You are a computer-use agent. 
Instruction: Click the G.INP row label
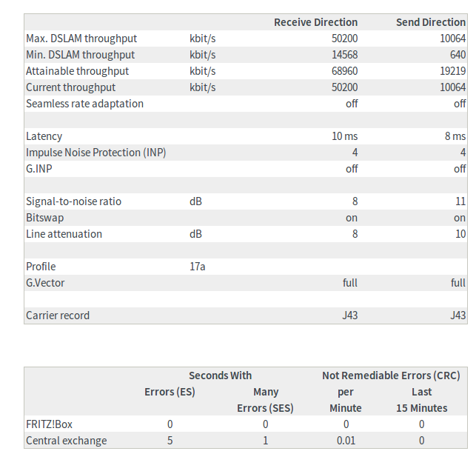pyautogui.click(x=41, y=169)
